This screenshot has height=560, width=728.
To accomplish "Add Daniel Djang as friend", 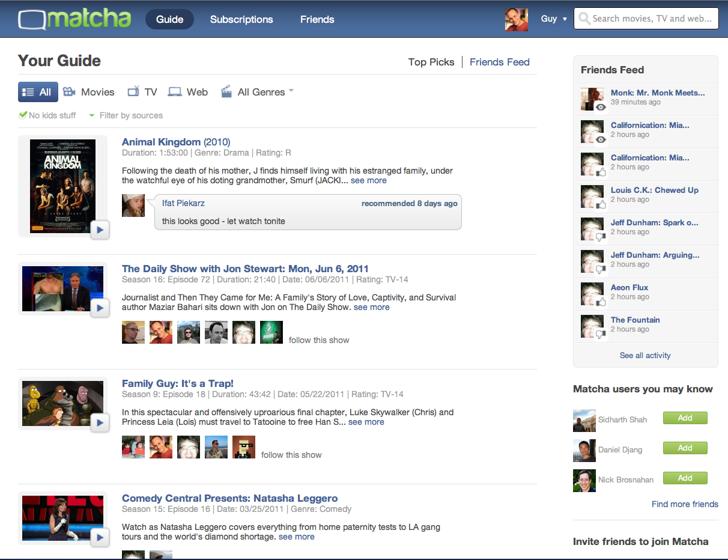I will click(685, 448).
